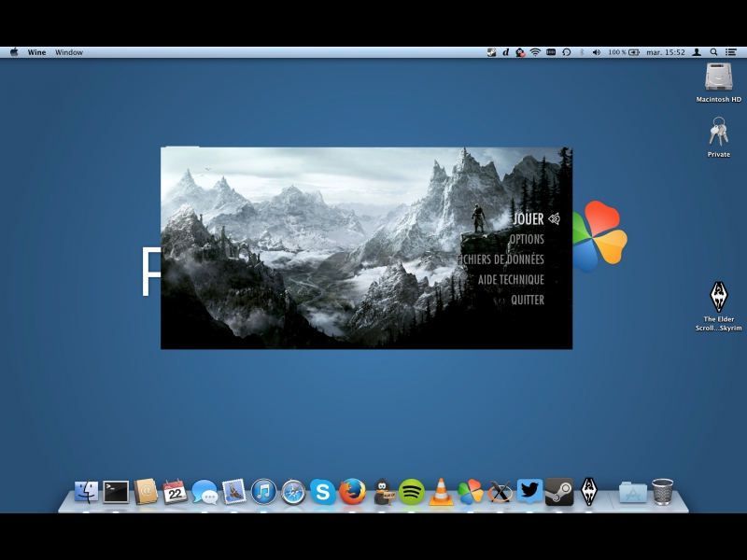Open AIDE TECHNIQUE in launcher
Viewport: 747px width, 560px height.
click(511, 280)
